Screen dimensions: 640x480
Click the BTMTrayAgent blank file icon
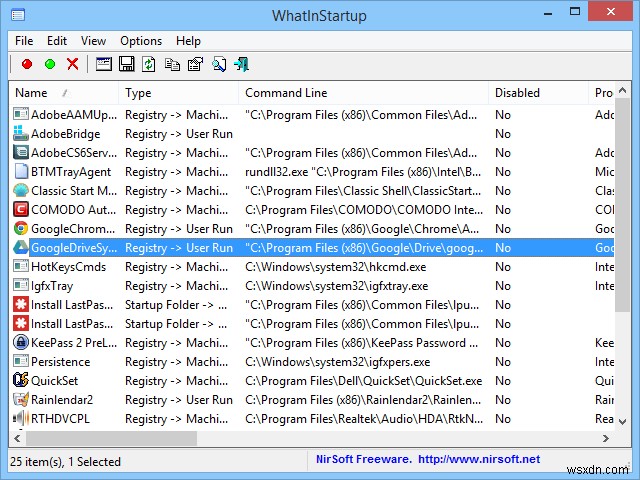coord(20,171)
